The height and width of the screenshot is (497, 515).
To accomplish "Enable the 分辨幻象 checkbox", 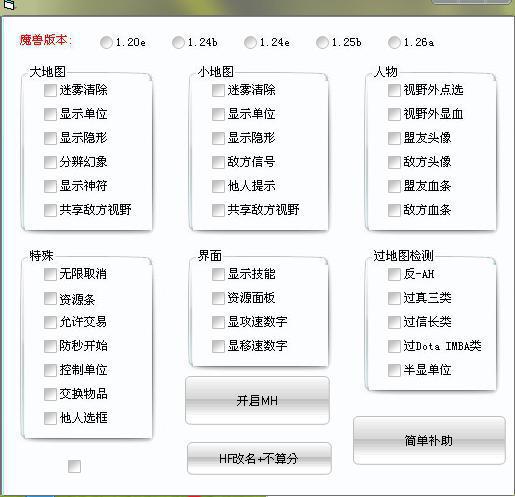I will [x=50, y=162].
